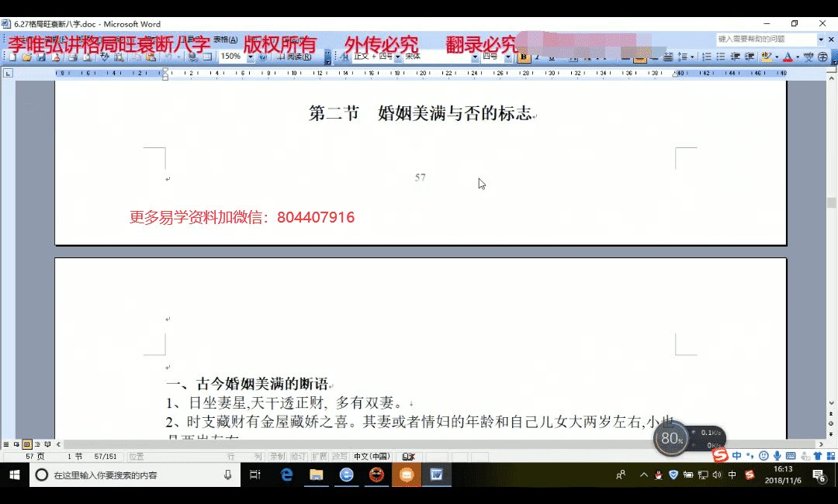Toggle Italic formatting button
This screenshot has height=504, width=838.
[x=537, y=57]
